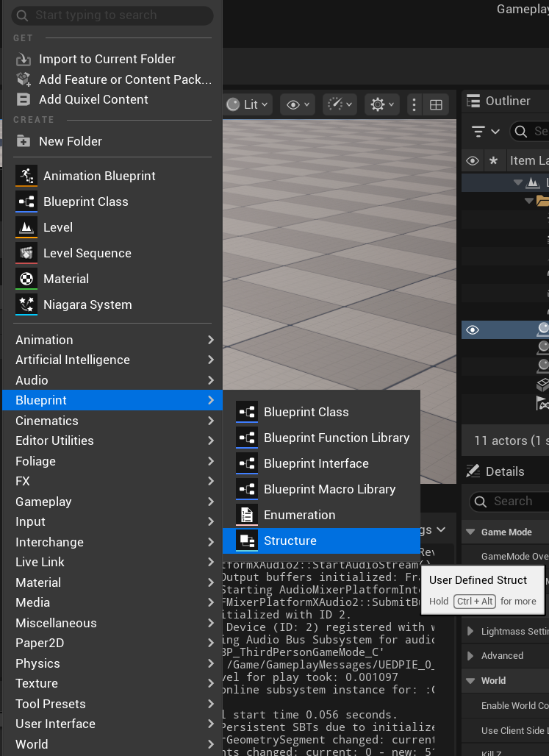This screenshot has width=549, height=756.
Task: Click the Level asset icon
Action: [x=26, y=227]
